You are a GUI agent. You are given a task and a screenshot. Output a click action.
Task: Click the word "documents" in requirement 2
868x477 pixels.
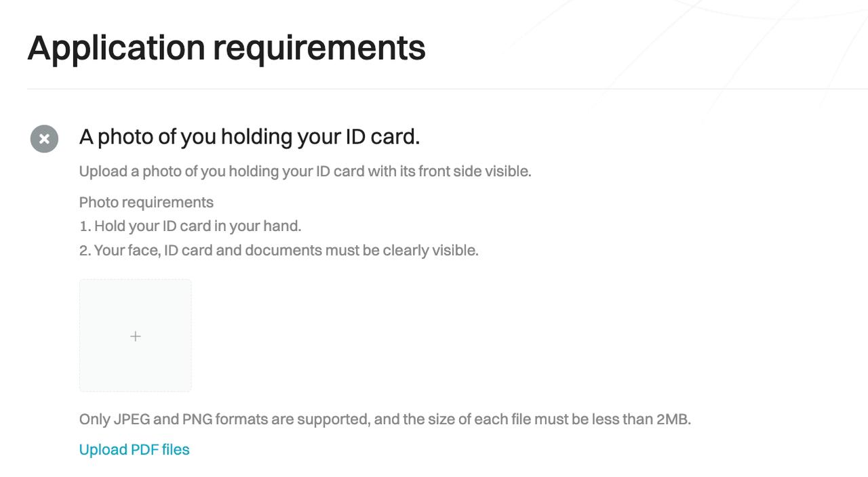(x=283, y=251)
